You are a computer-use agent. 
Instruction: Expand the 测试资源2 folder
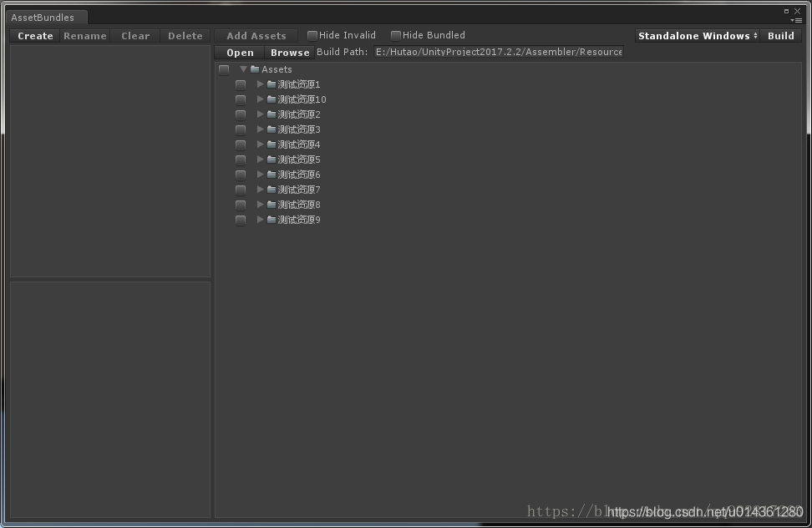coord(261,114)
